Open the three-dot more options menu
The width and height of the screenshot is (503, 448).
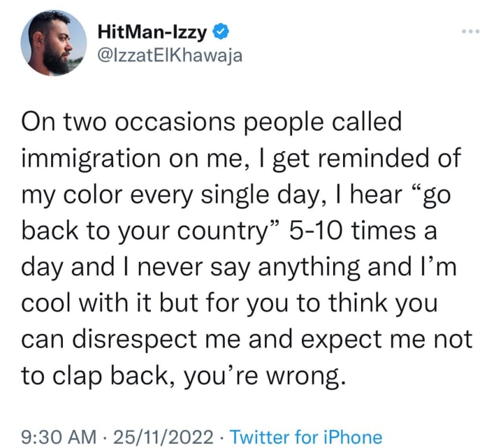[471, 31]
